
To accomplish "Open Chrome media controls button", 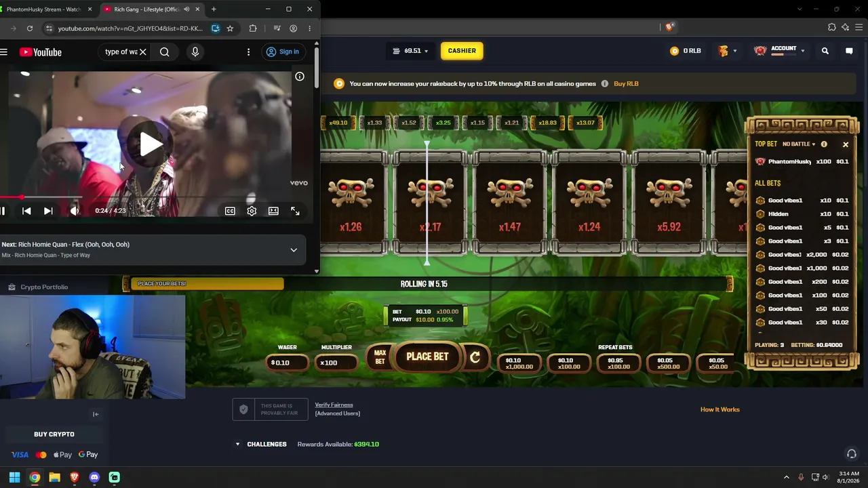I will click(x=277, y=28).
